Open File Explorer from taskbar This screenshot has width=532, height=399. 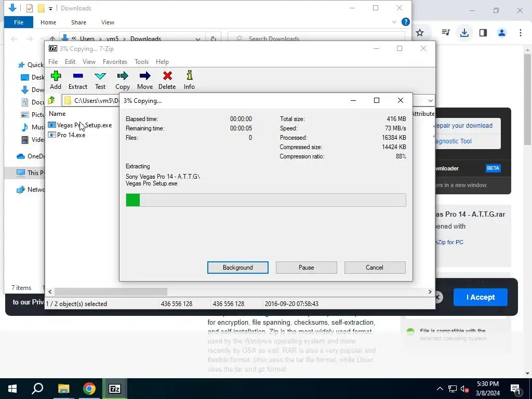pyautogui.click(x=63, y=389)
